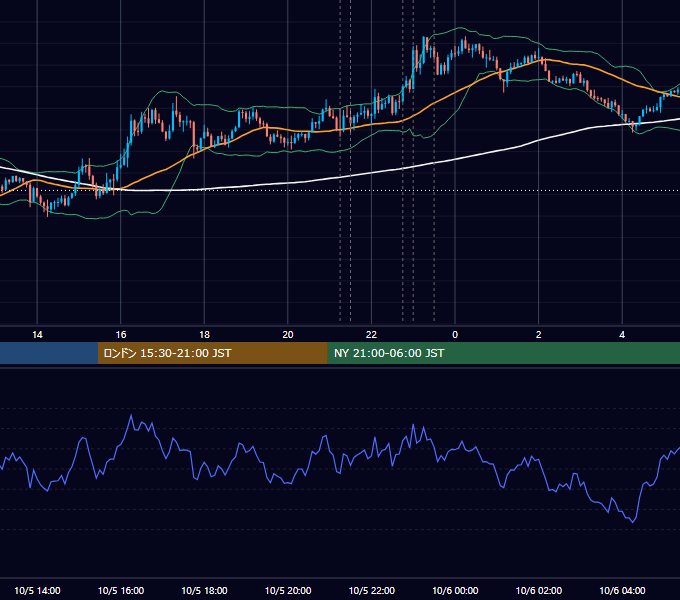
Task: Click the 10/5 16:00 date label
Action: (121, 590)
